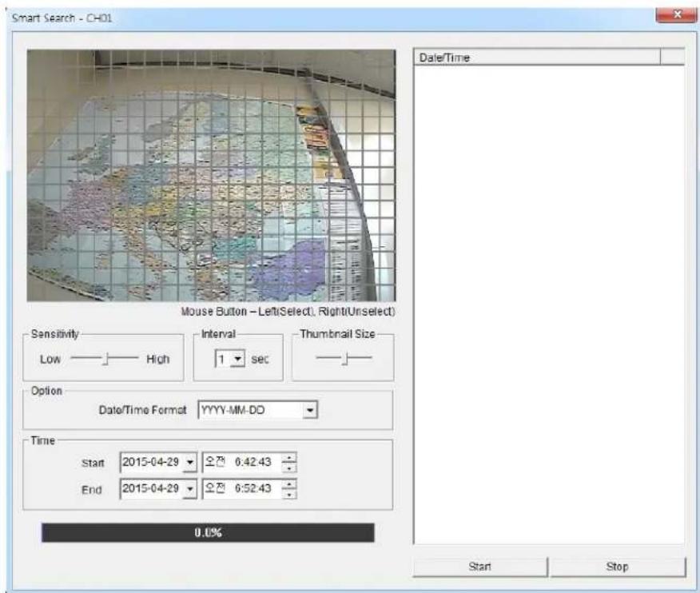The image size is (700, 593).
Task: Open the End date calendar dropdown
Action: [x=189, y=489]
